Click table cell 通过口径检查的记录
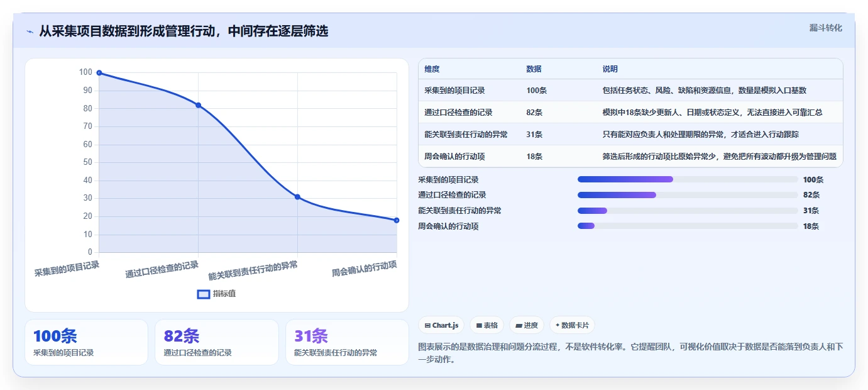868x390 pixels. pos(459,113)
